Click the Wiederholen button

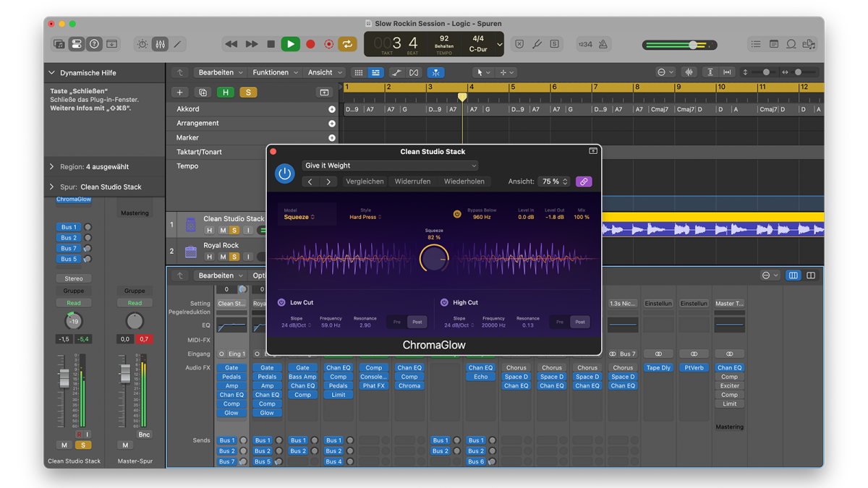464,181
